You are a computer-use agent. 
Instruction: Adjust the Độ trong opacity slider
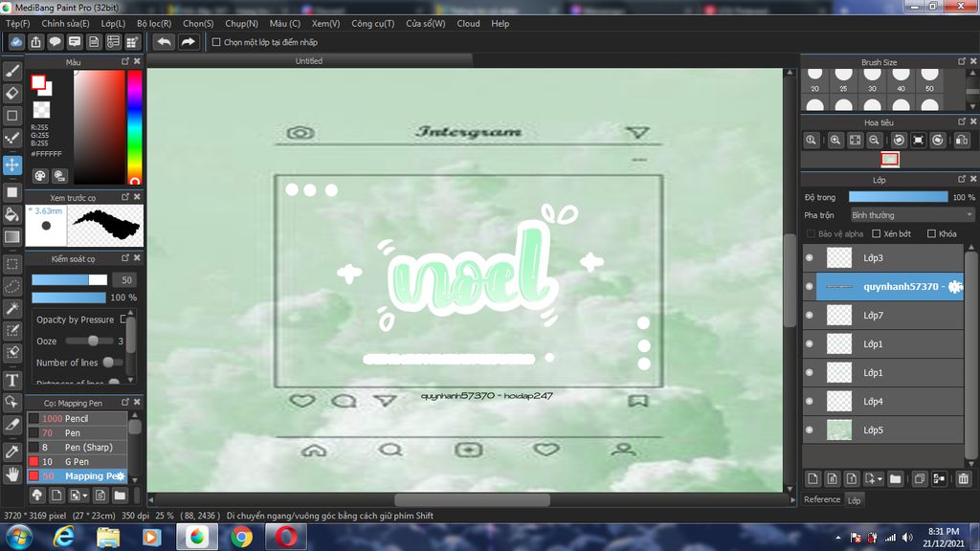[x=898, y=197]
